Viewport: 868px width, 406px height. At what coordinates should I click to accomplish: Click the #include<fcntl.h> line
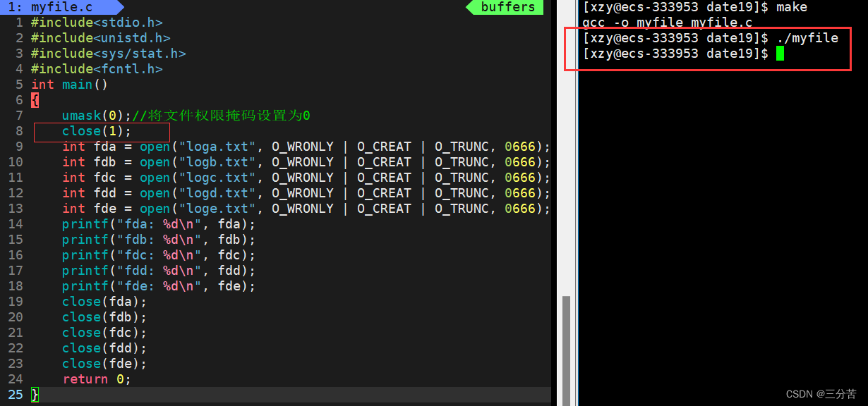pyautogui.click(x=97, y=69)
